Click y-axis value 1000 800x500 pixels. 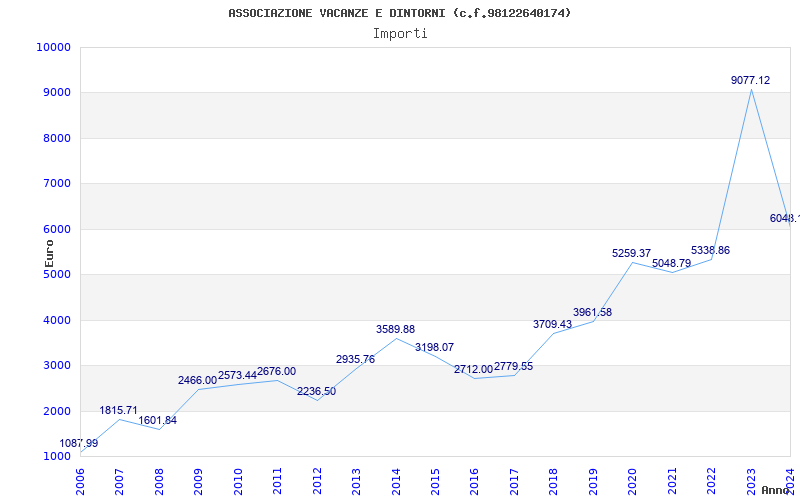(57, 457)
